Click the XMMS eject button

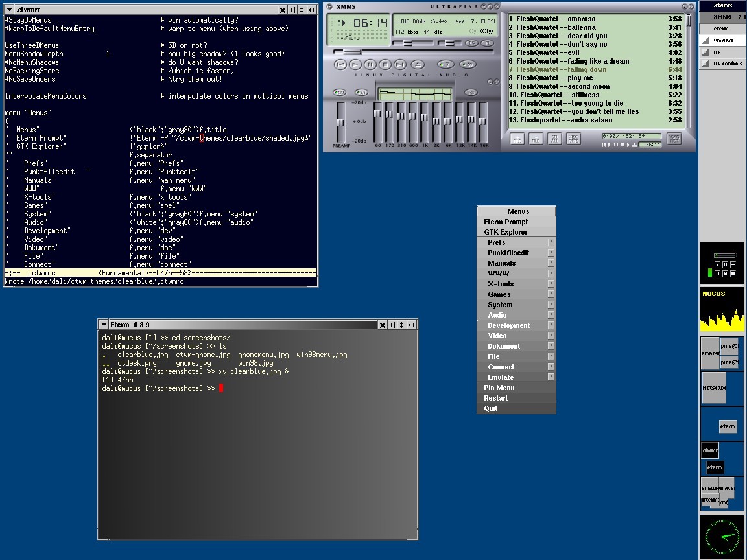[418, 64]
